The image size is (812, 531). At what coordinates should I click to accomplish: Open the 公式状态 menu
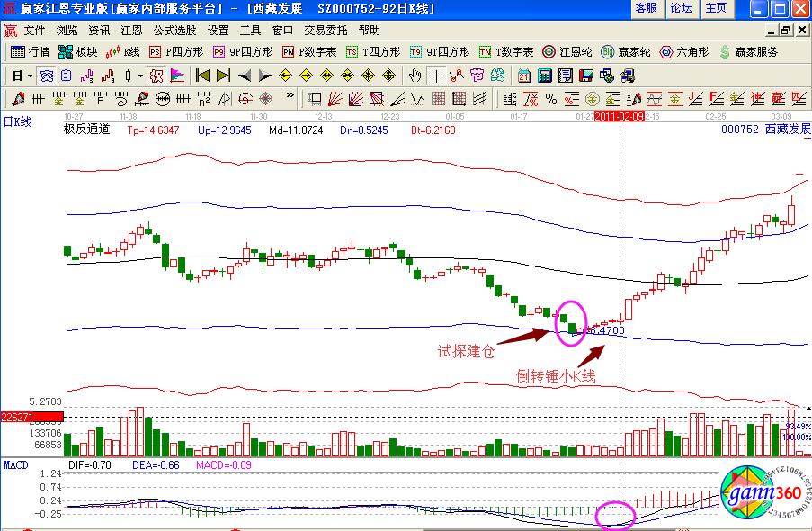(174, 30)
